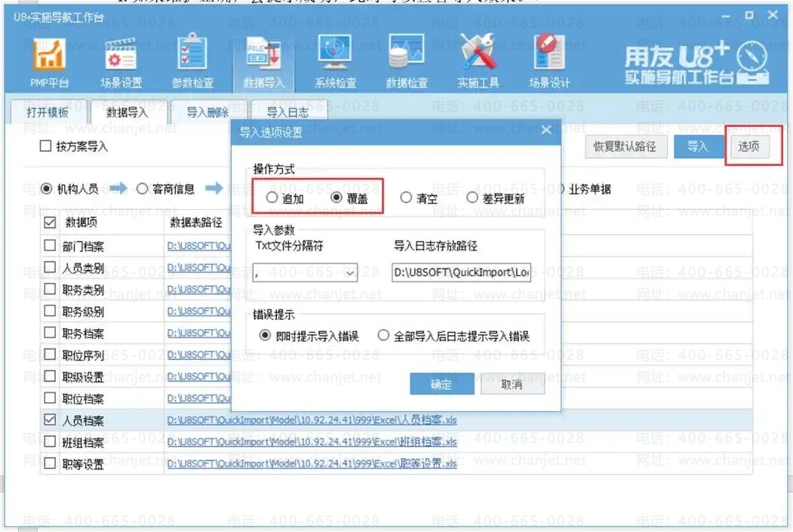Viewport: 793px width, 532px height.
Task: Open the 实施工具 tools icon
Action: (478, 60)
